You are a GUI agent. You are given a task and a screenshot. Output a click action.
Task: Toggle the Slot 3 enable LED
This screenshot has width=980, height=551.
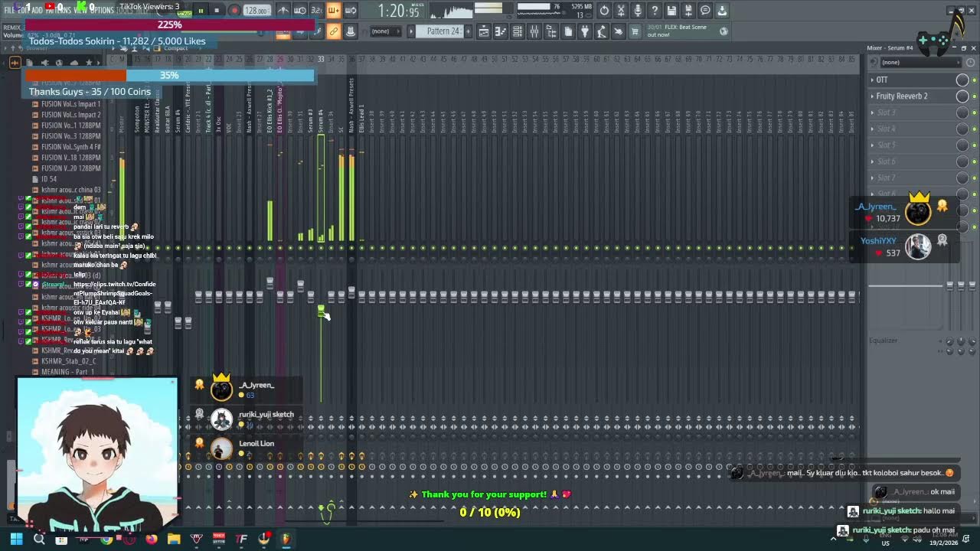(x=974, y=112)
